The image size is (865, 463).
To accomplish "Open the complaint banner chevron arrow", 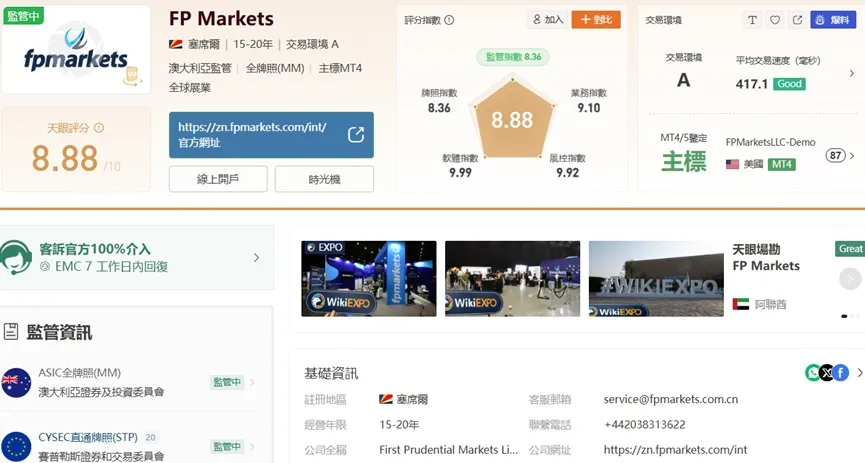I will (256, 258).
